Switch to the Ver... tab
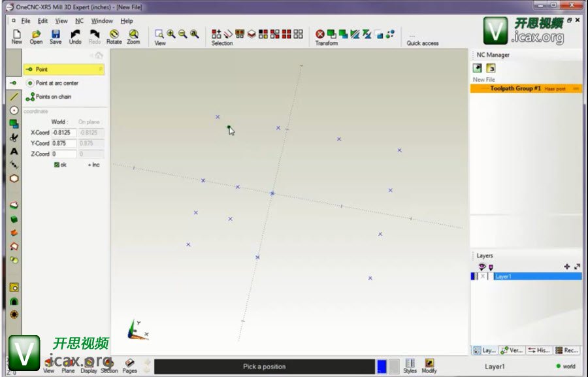Image resolution: width=588 pixels, height=377 pixels. pos(512,350)
